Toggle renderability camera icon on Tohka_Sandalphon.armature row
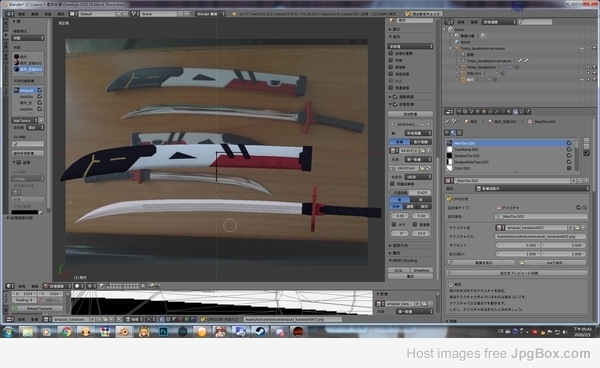600x368 pixels. [594, 48]
